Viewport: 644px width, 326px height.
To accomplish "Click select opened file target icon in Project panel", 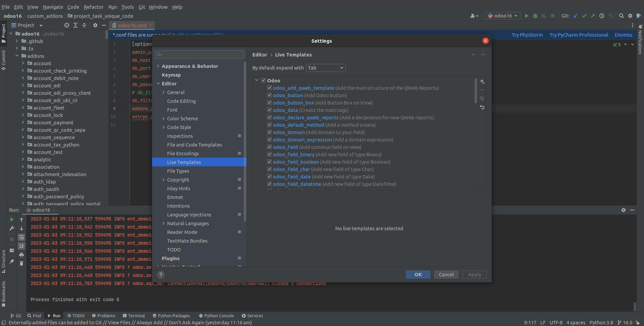I will point(67,25).
